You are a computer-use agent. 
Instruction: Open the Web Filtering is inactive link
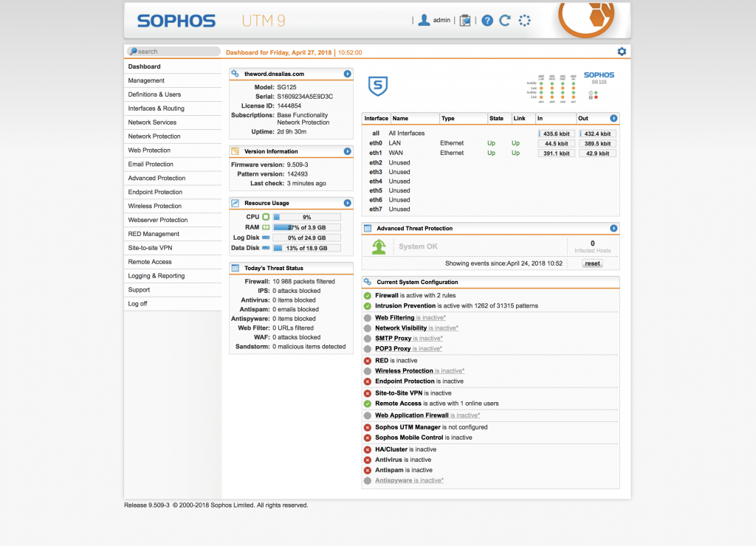click(410, 318)
